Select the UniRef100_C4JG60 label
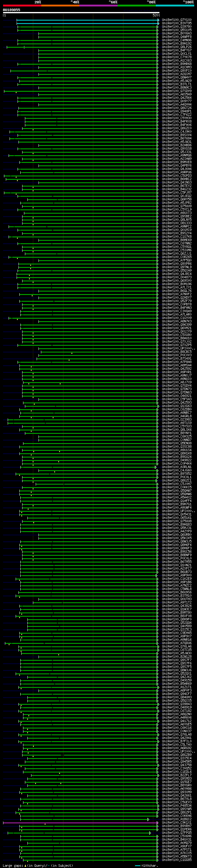The image size is (197, 868). [x=177, y=470]
